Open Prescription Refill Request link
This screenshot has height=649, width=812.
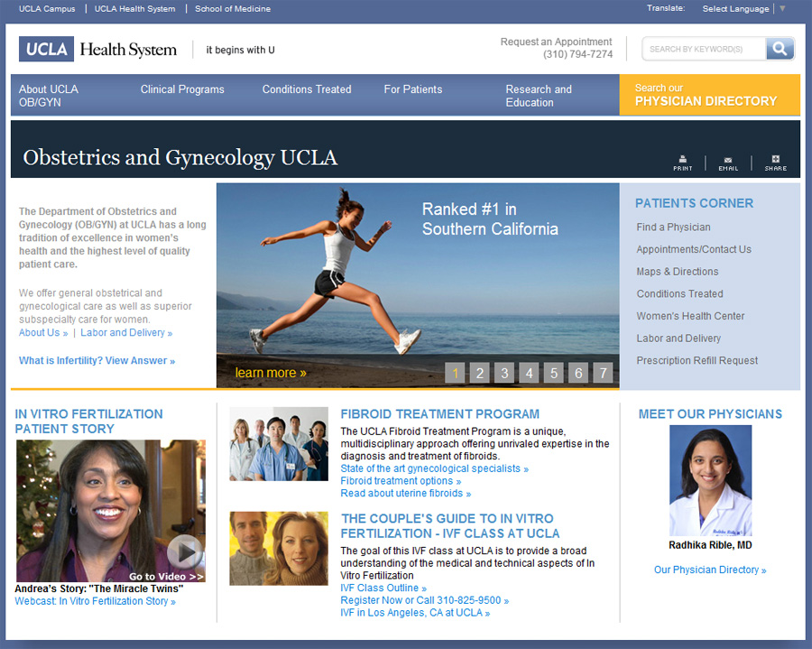tap(697, 360)
